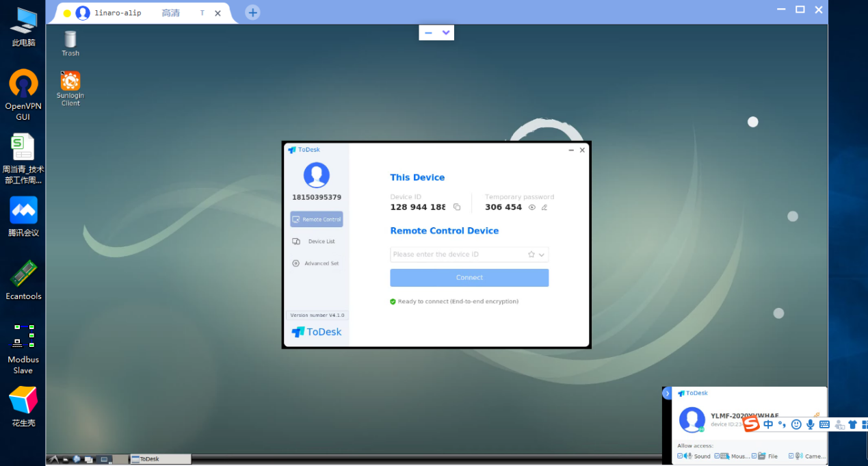Open the Sunlogin Client desktop icon
The image size is (868, 466).
pyautogui.click(x=70, y=89)
